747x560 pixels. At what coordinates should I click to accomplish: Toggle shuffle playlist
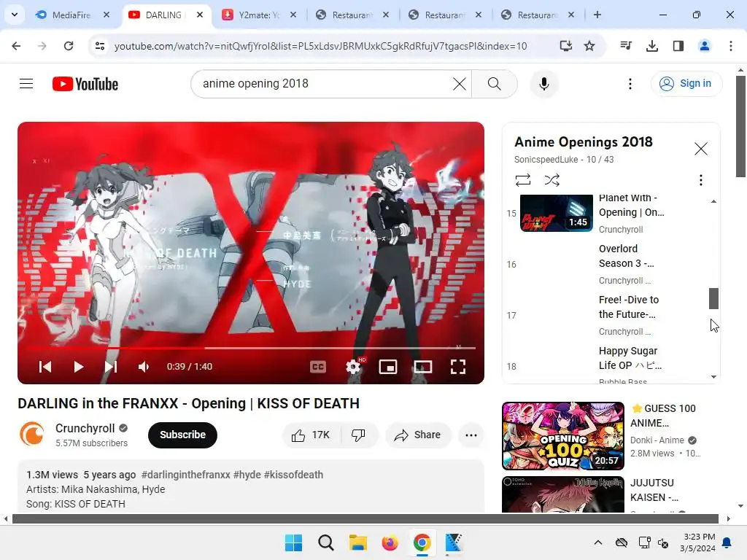click(551, 180)
